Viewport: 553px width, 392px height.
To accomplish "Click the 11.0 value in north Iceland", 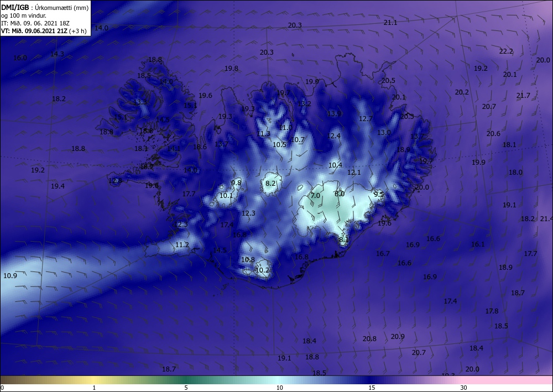I will [x=285, y=127].
